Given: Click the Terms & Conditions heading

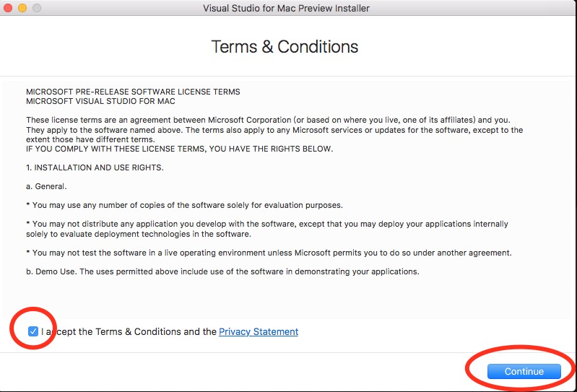Looking at the screenshot, I should [285, 47].
